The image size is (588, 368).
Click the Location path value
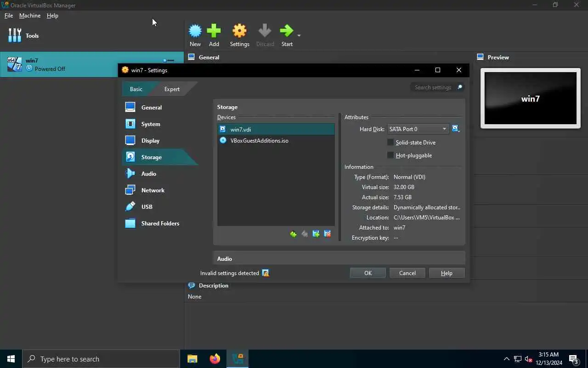click(427, 217)
